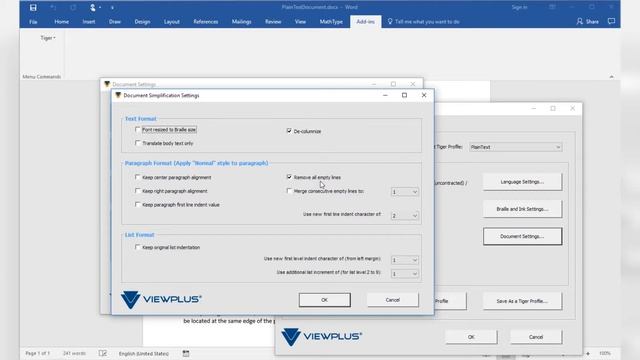Click English (United States) in the status bar
The height and width of the screenshot is (360, 640).
pos(144,353)
